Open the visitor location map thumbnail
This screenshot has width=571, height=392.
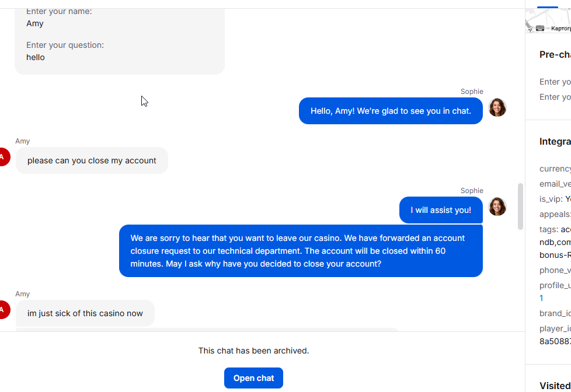[x=548, y=20]
